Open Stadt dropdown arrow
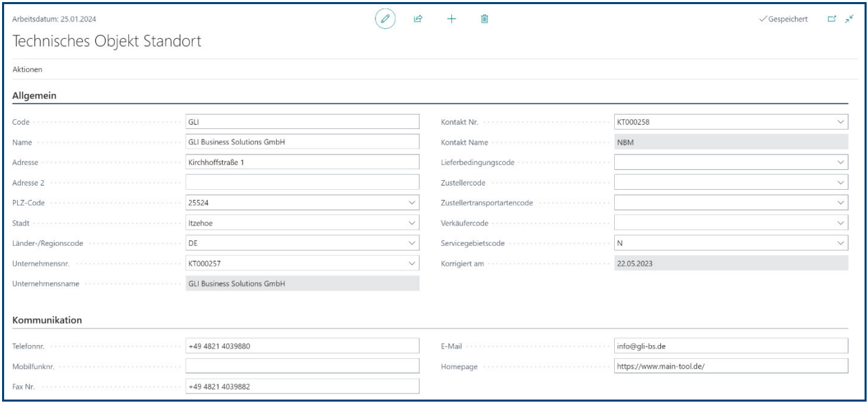Image resolution: width=868 pixels, height=403 pixels. coord(412,223)
